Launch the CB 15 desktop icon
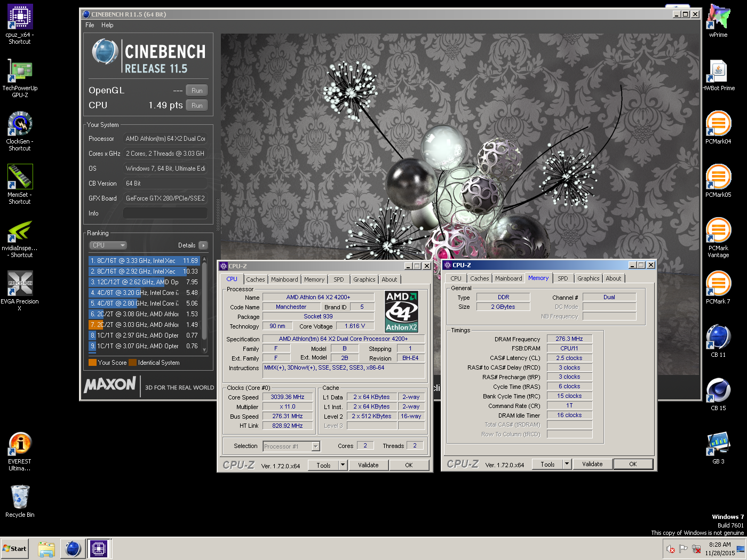This screenshot has height=560, width=747. coord(718,395)
